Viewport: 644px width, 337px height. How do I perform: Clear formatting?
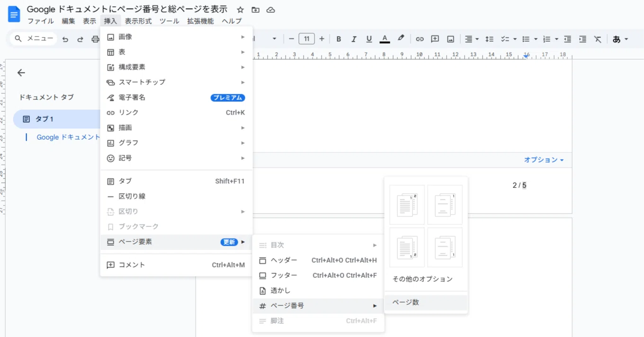598,39
